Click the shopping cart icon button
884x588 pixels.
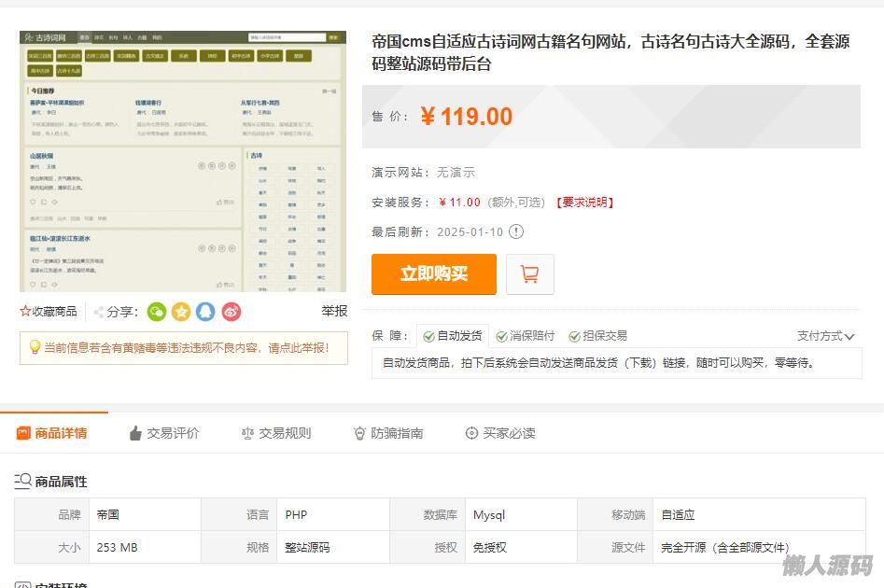tap(529, 274)
